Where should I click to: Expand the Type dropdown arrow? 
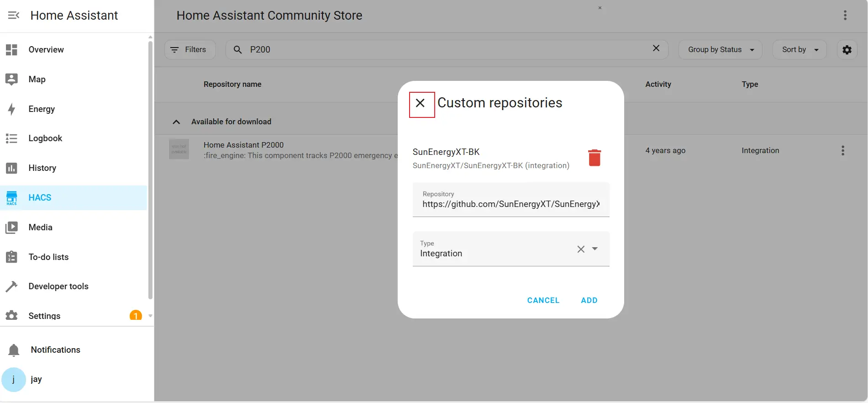pyautogui.click(x=594, y=249)
